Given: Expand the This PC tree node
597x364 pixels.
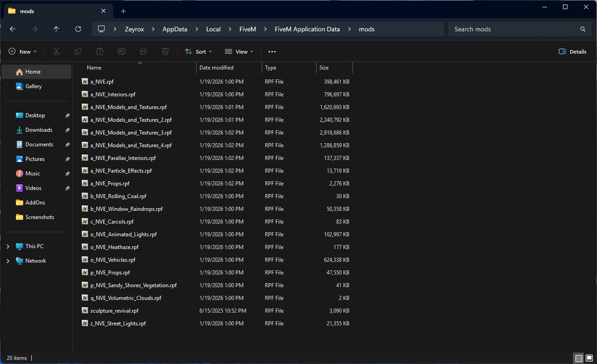Looking at the screenshot, I should 8,246.
